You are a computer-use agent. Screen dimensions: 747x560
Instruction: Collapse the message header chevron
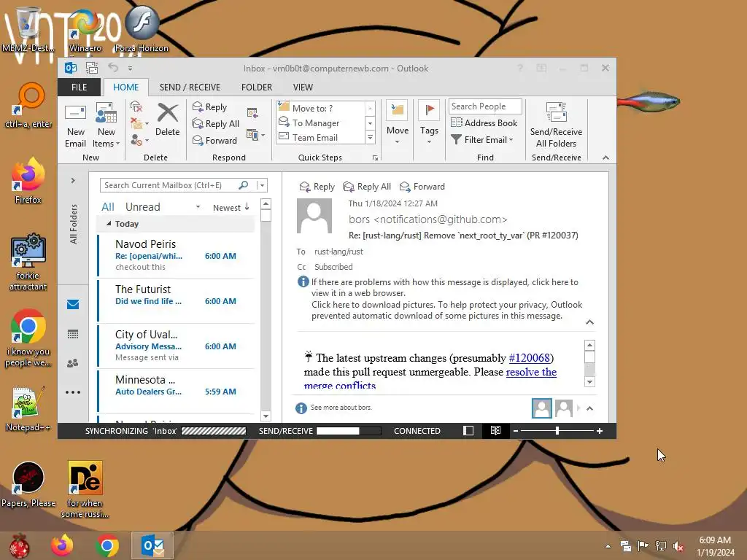pyautogui.click(x=589, y=322)
